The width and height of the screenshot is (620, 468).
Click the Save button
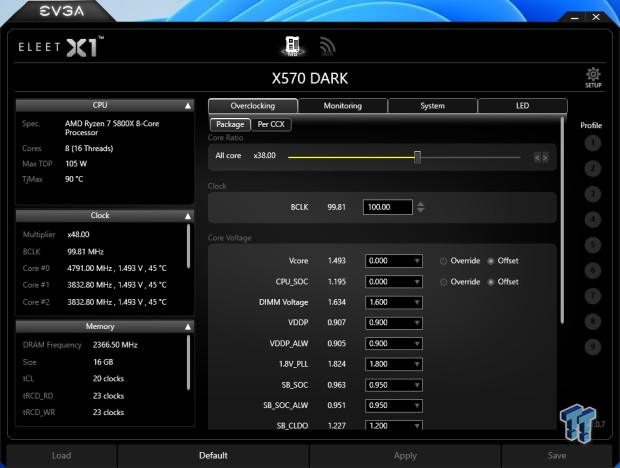pos(557,455)
